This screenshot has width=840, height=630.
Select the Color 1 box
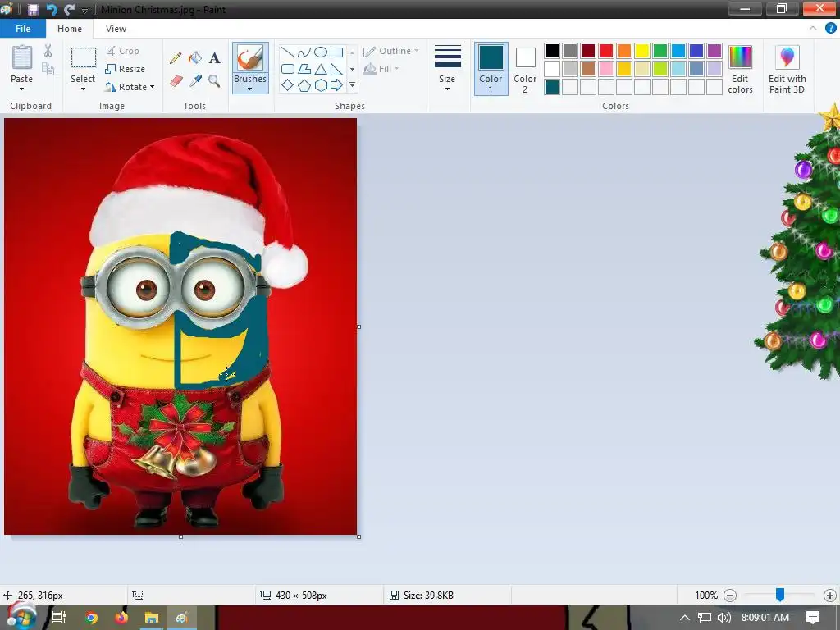pos(491,69)
